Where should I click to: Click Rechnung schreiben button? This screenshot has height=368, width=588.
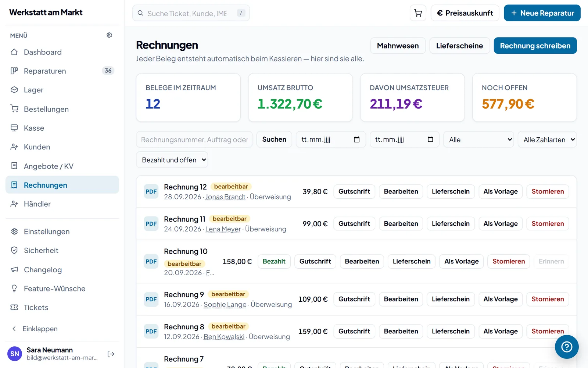pyautogui.click(x=535, y=46)
